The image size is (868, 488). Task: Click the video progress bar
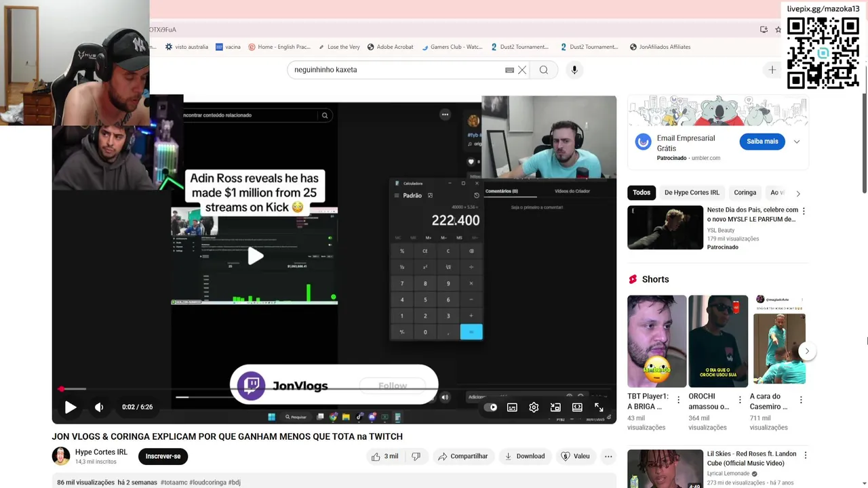pos(334,389)
